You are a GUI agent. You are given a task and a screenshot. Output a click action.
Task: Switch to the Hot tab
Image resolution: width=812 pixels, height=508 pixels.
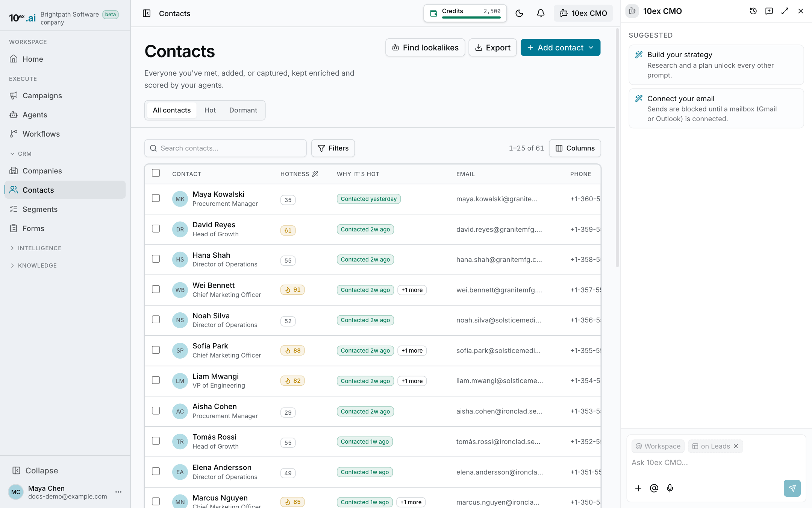tap(210, 110)
